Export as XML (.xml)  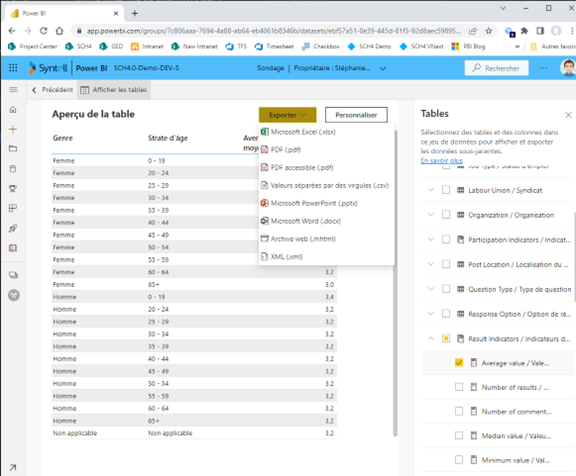point(327,256)
